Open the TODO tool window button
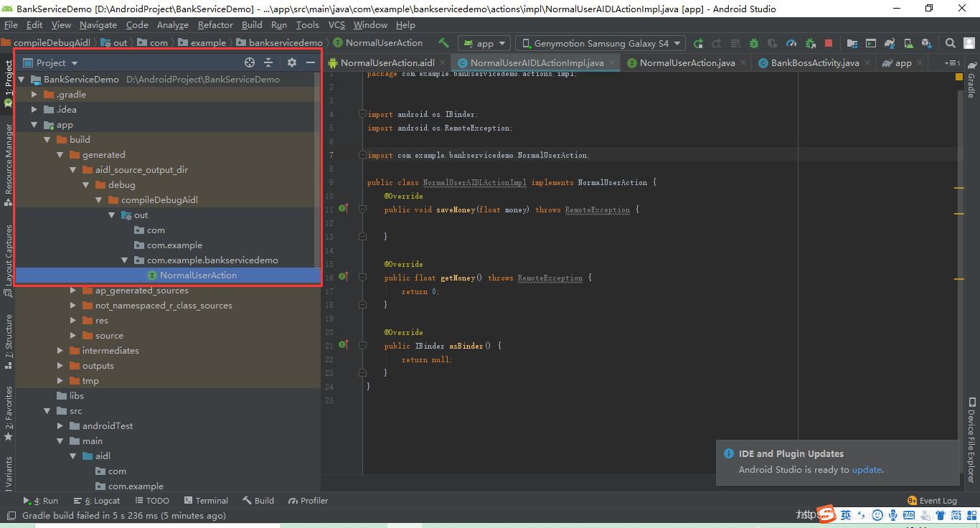 pyautogui.click(x=151, y=501)
